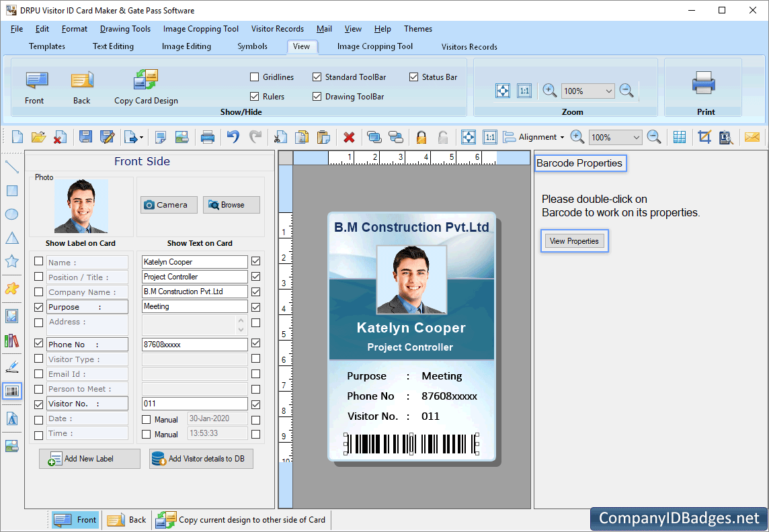Click the Katelyn Cooper name text field
769x532 pixels.
195,262
